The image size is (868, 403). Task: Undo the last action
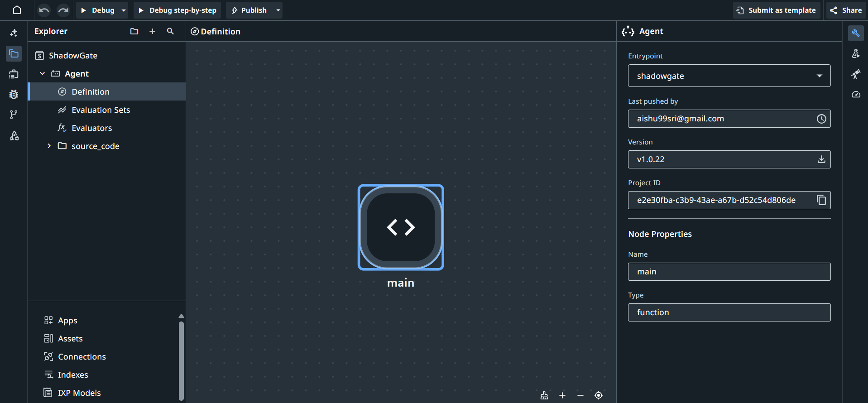(x=44, y=10)
